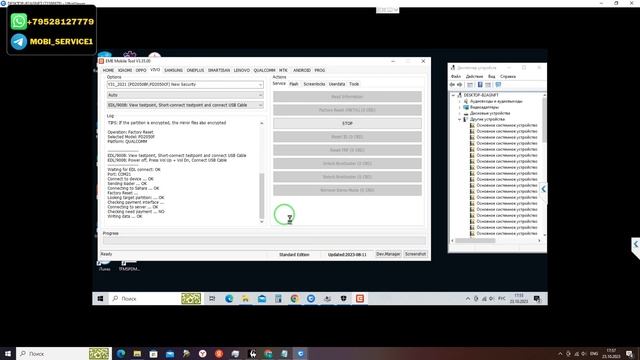Click Device Manager's monitor scan toolbar icon
The image size is (640, 360).
click(x=498, y=84)
